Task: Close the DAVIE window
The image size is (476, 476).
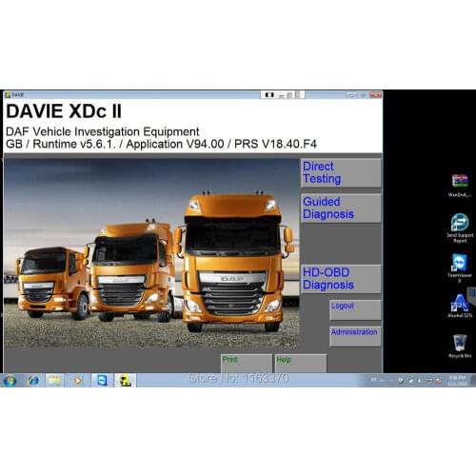Action: pyautogui.click(x=375, y=95)
